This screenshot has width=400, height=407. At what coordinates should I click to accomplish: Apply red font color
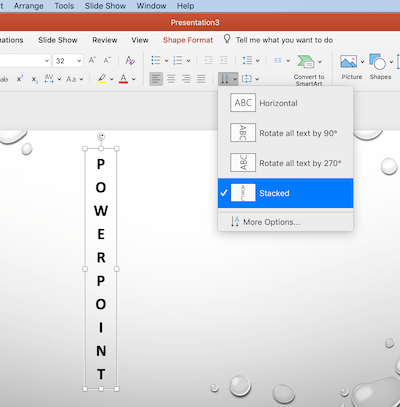coord(124,79)
